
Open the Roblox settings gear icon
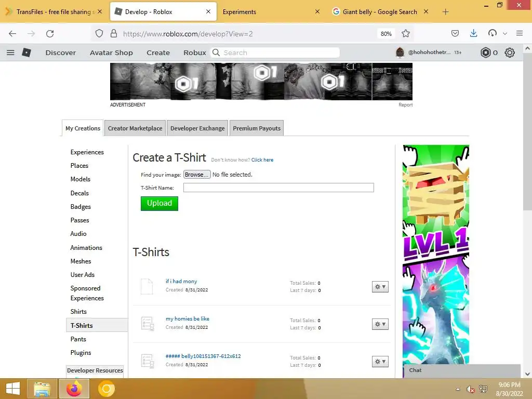510,52
